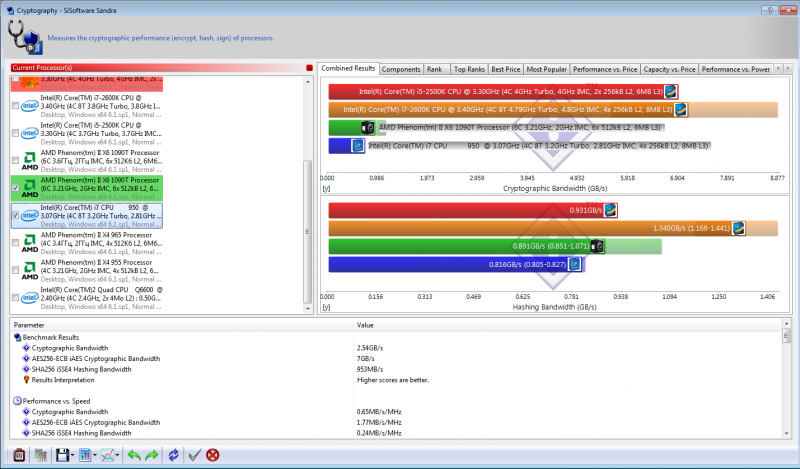Click the red cancel cross icon
Screen dimensions: 800x469
[213, 455]
